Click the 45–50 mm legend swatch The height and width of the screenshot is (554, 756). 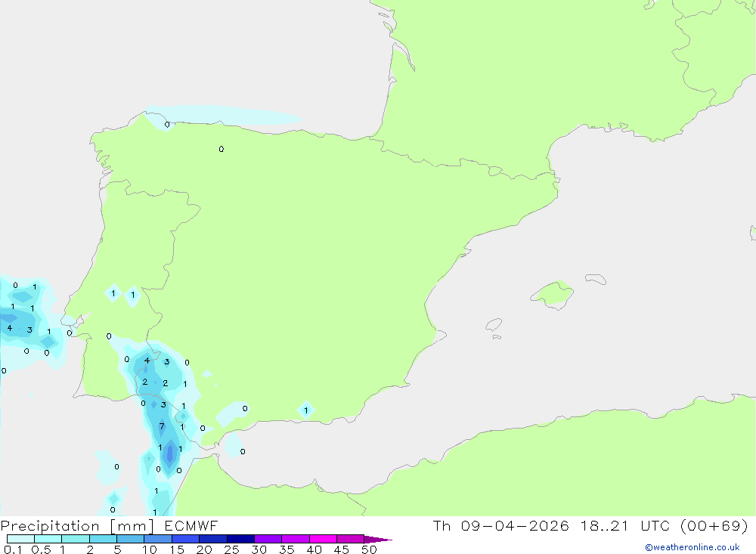(351, 539)
